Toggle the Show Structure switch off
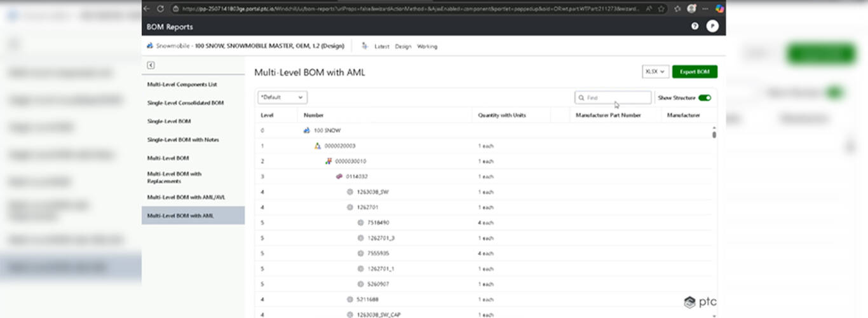This screenshot has height=318, width=868. [704, 98]
